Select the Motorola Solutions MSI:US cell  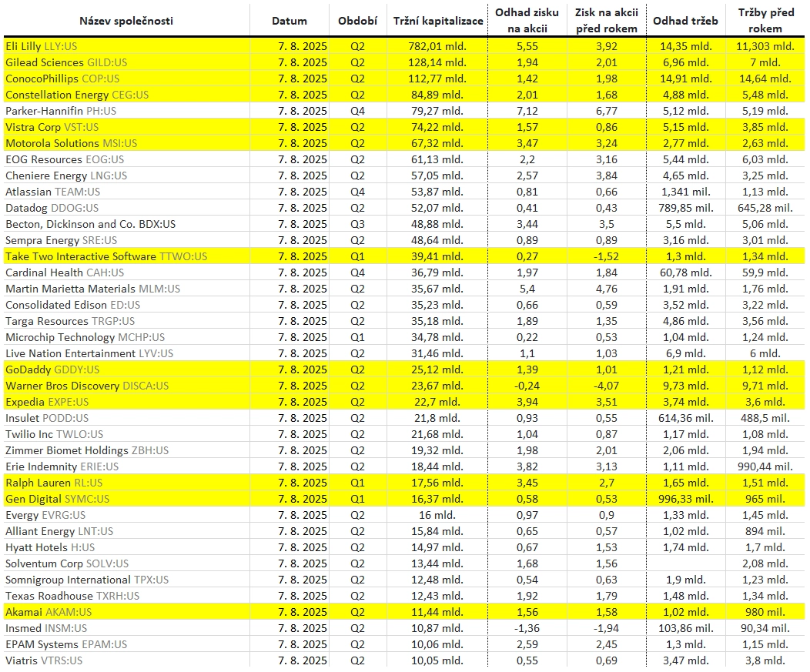coord(126,143)
